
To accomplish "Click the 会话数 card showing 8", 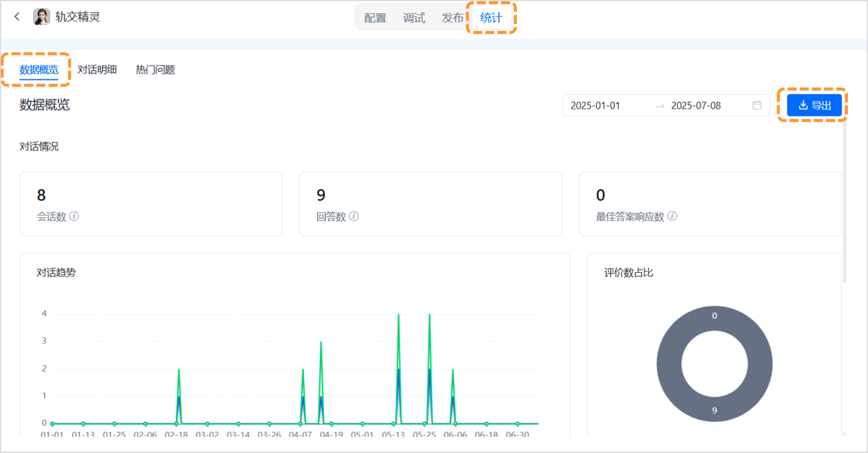I will pyautogui.click(x=151, y=203).
